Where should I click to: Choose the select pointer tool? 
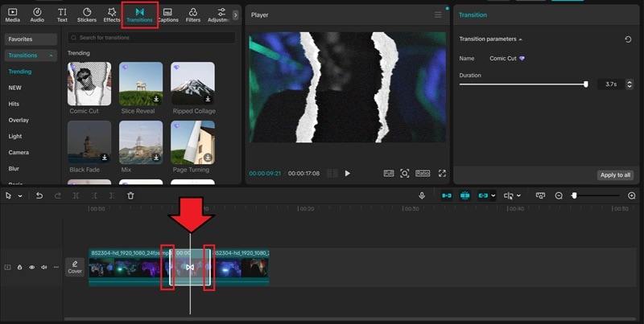tap(8, 196)
